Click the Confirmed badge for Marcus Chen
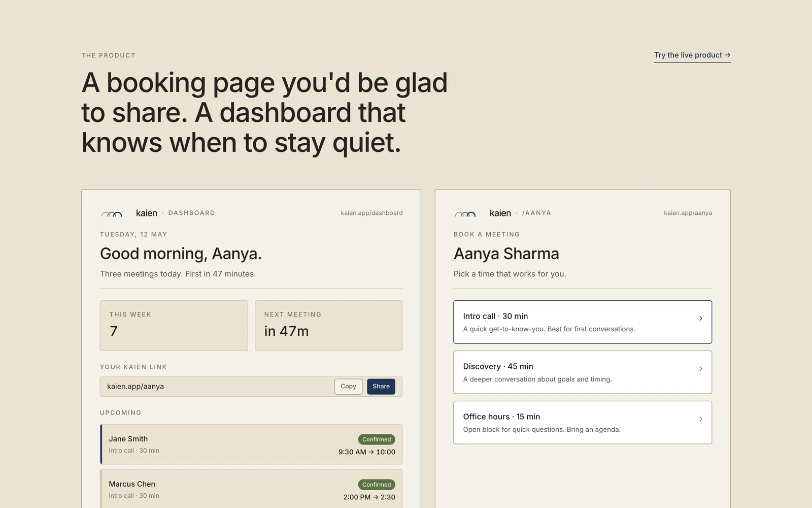This screenshot has width=812, height=508. tap(377, 485)
